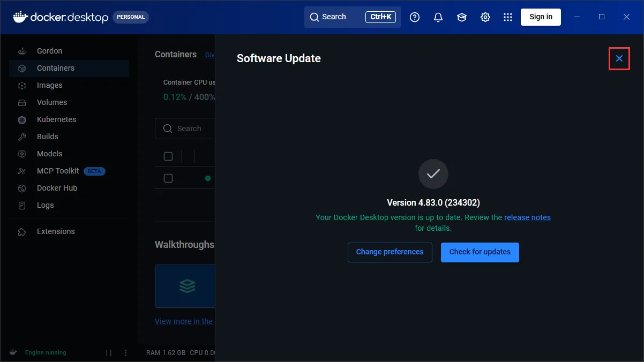Click the Walkthroughs heading
The image size is (644, 362).
[184, 245]
